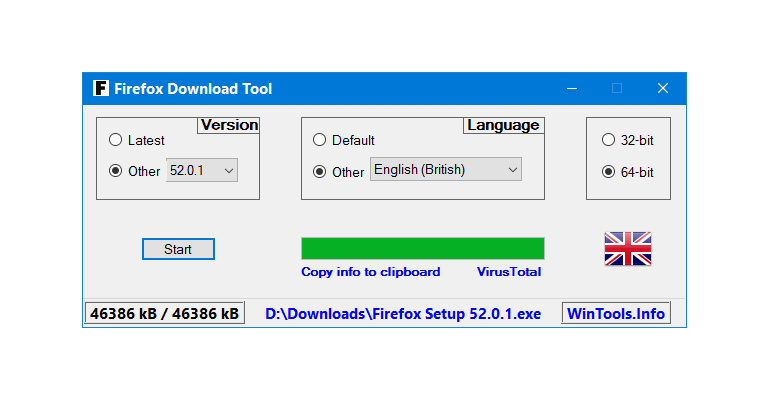Select the Latest version radio button
Screen dimensions: 770x400
pos(115,140)
